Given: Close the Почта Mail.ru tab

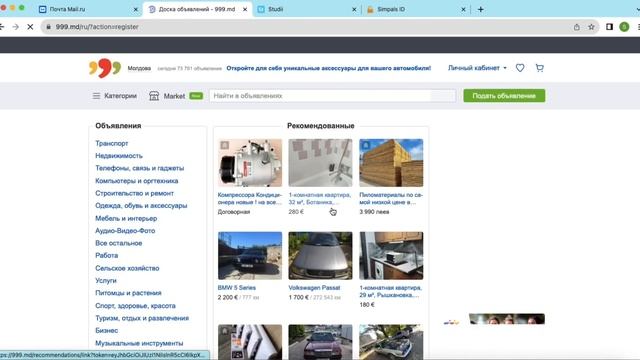Looking at the screenshot, I should 136,9.
